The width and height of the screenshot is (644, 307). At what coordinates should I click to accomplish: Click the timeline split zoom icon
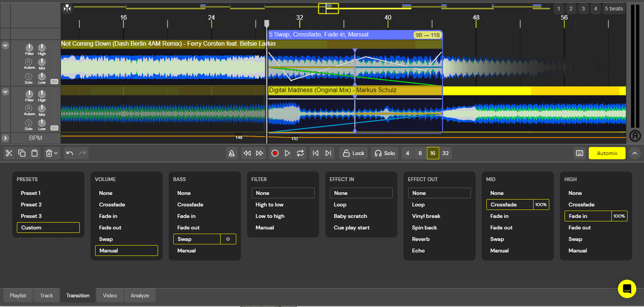click(67, 8)
